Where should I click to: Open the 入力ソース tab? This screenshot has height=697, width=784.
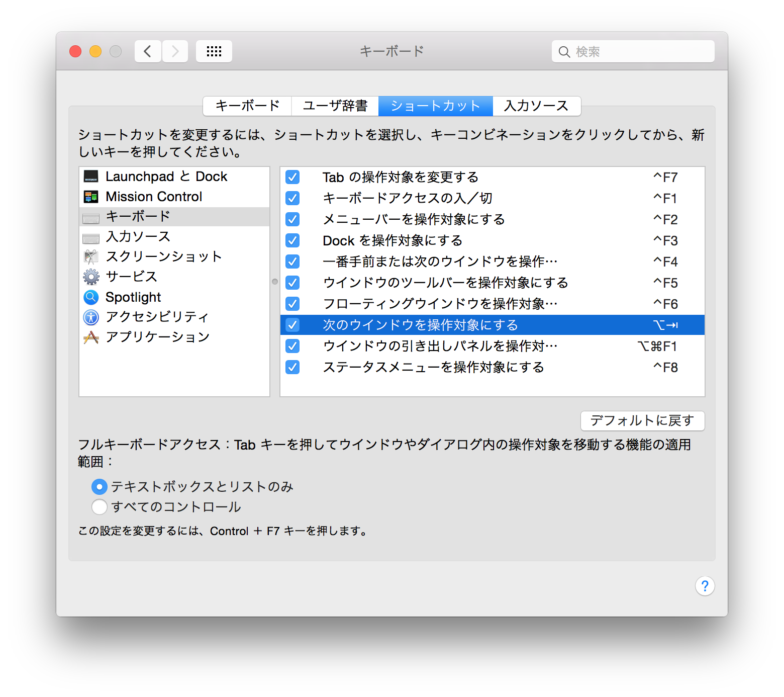(537, 106)
